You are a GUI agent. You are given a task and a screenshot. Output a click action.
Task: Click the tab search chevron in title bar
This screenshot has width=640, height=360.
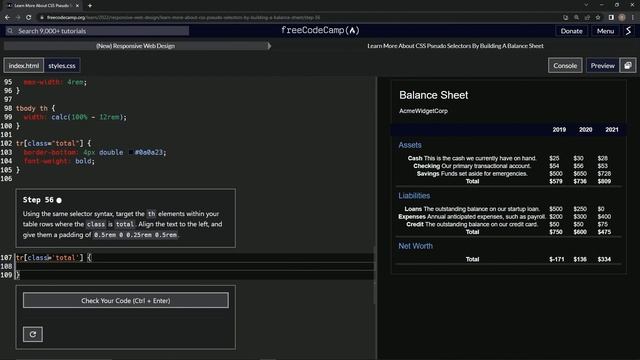coord(586,5)
